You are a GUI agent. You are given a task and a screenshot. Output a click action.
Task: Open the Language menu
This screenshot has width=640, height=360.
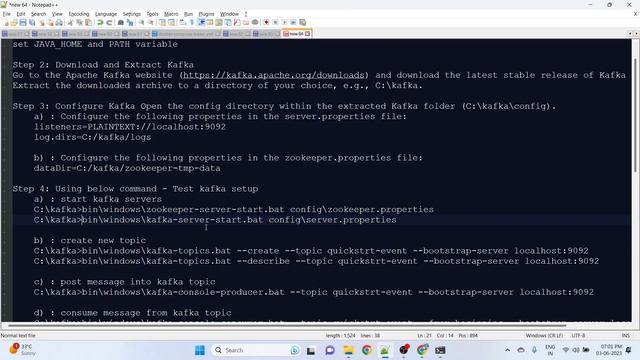106,14
